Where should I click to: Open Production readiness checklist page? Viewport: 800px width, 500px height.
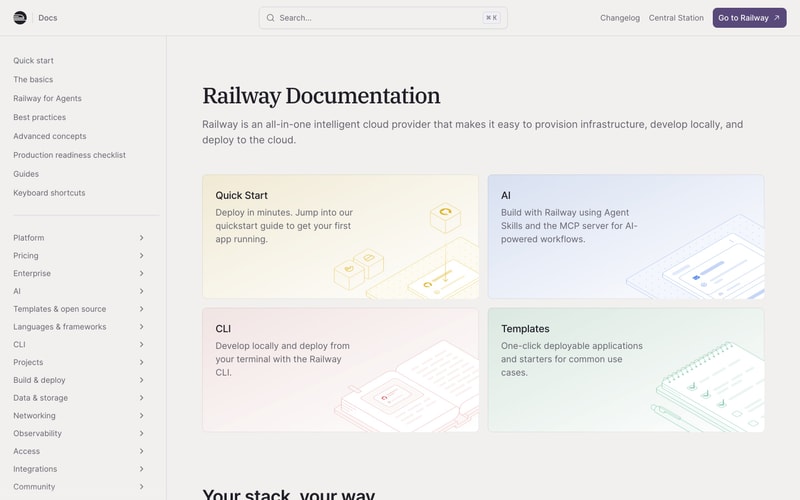pyautogui.click(x=69, y=155)
